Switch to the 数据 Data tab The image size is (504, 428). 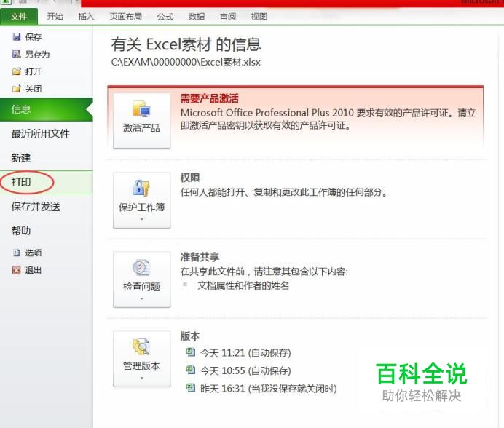[x=197, y=17]
